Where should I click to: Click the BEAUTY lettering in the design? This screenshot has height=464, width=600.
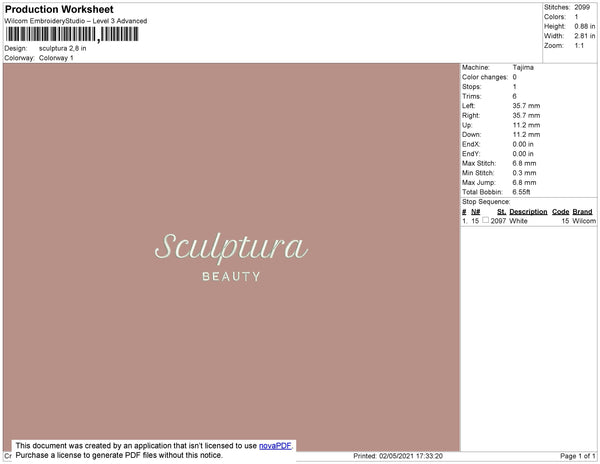232,277
